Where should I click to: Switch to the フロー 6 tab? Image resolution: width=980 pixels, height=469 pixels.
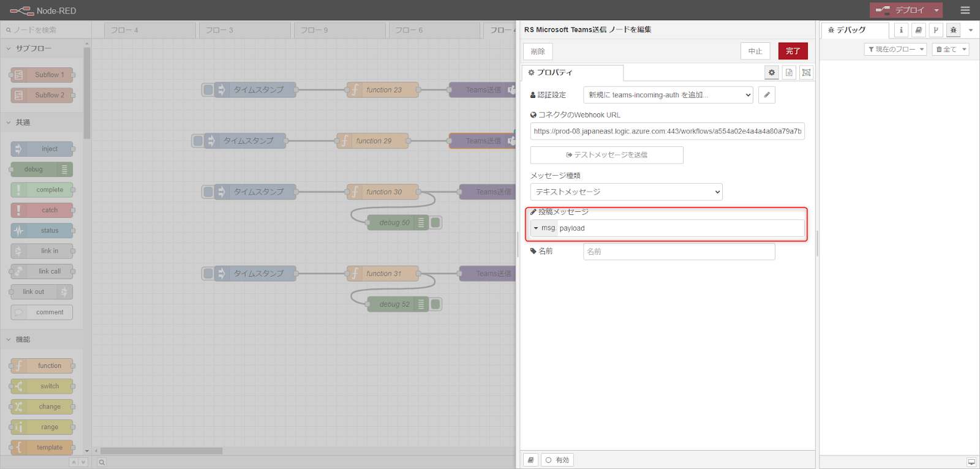click(x=434, y=30)
